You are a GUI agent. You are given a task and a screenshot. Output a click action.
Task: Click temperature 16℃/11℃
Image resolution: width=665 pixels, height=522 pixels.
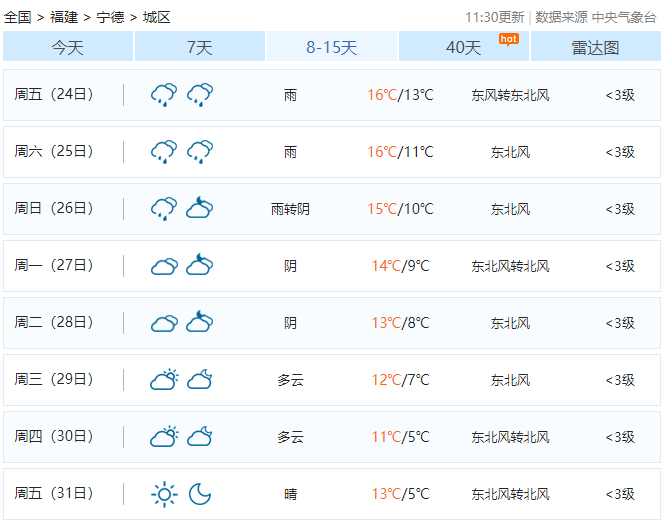point(400,151)
